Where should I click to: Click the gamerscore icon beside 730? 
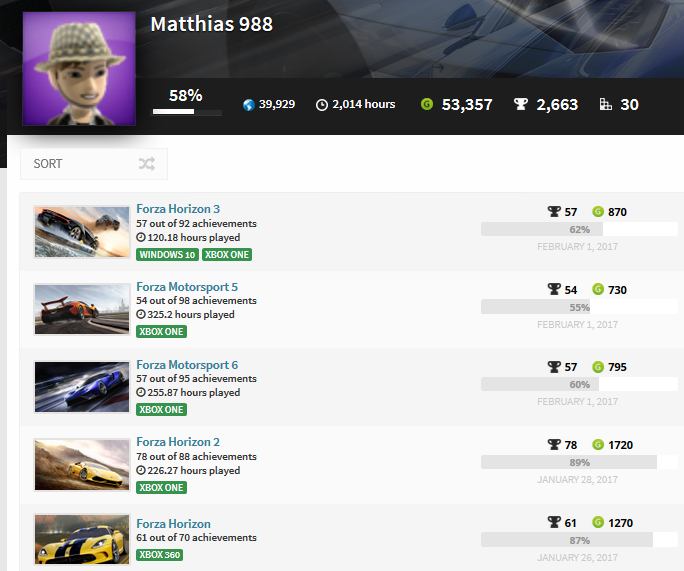click(598, 289)
